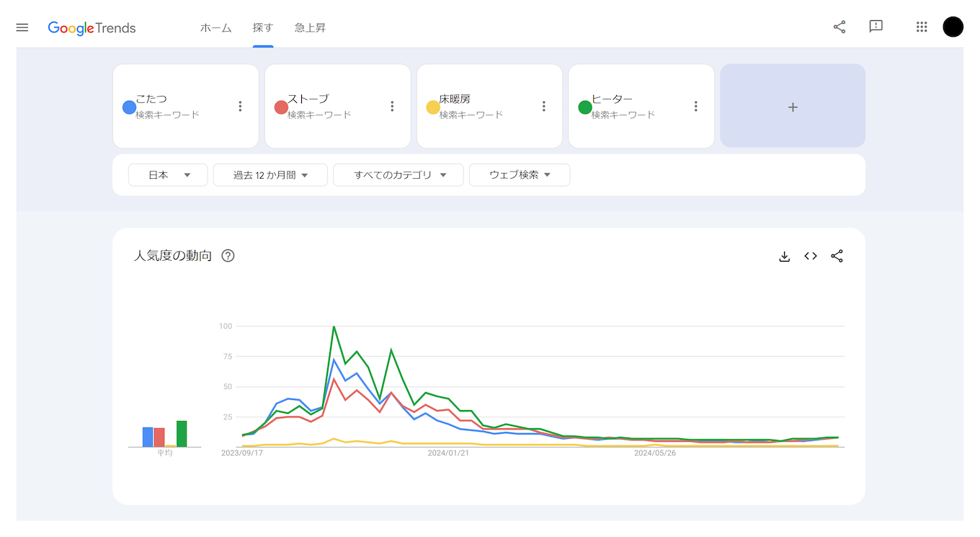Open more options for 床暖房 term
This screenshot has width=980, height=537.
coord(545,106)
